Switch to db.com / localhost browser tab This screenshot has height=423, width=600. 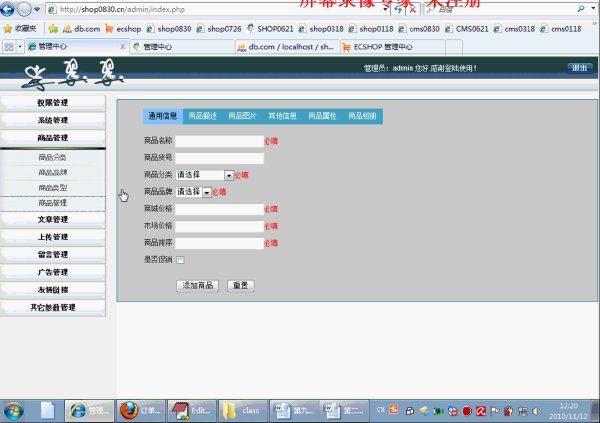pos(287,47)
